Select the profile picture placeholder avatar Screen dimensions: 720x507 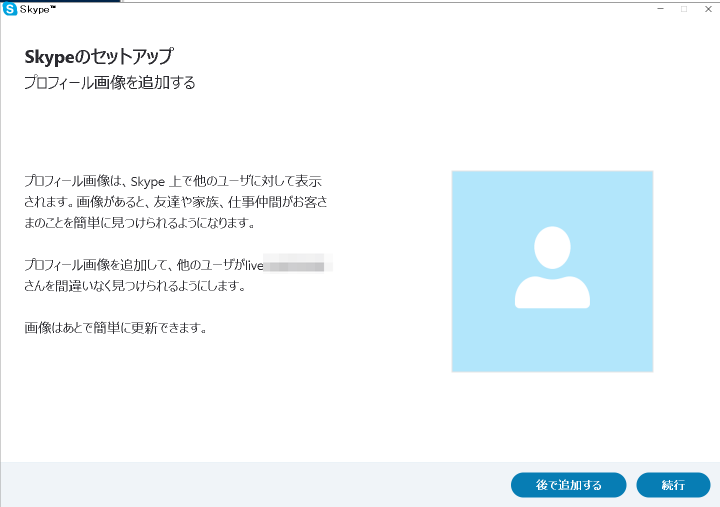(x=552, y=271)
